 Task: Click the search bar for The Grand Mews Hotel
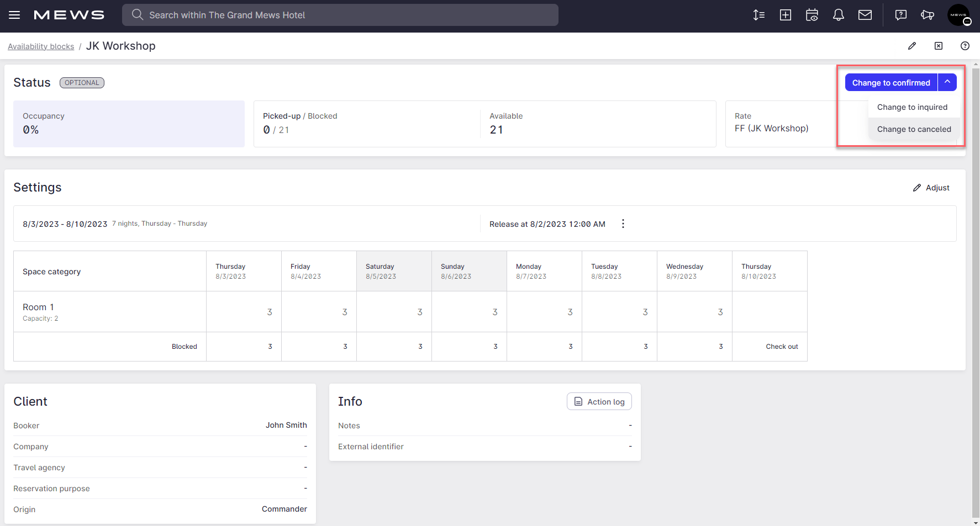pyautogui.click(x=340, y=15)
